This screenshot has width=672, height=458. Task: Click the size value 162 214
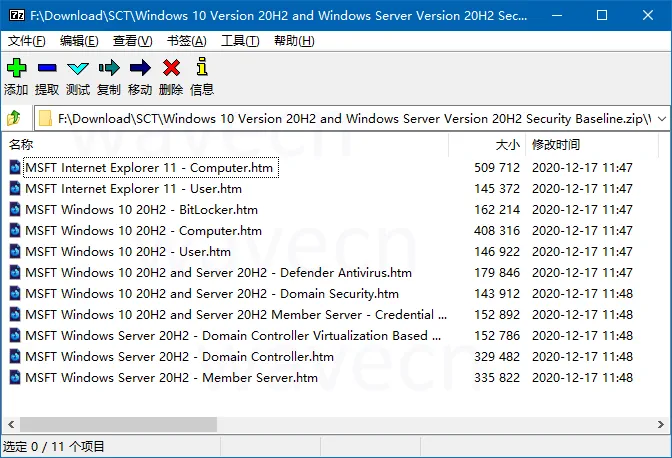pos(497,209)
